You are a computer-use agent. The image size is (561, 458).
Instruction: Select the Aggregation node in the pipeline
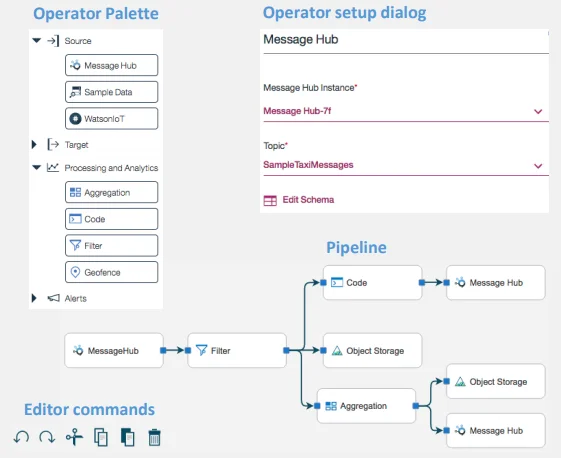click(366, 406)
